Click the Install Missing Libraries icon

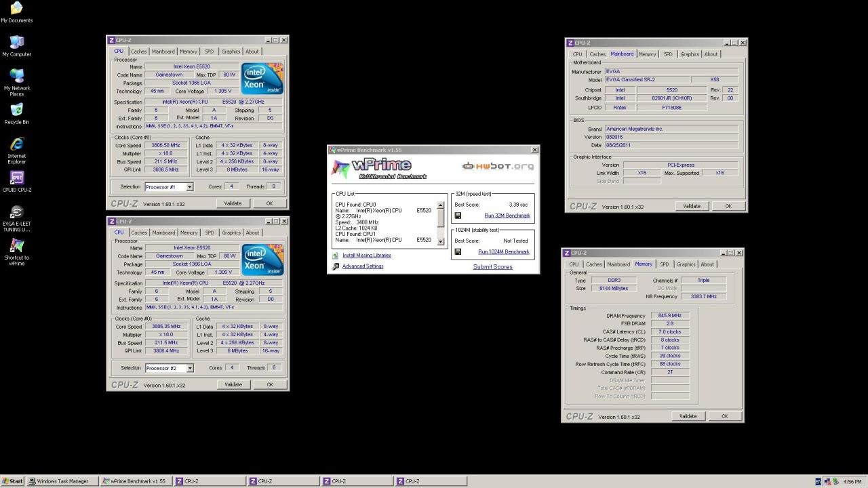point(335,256)
